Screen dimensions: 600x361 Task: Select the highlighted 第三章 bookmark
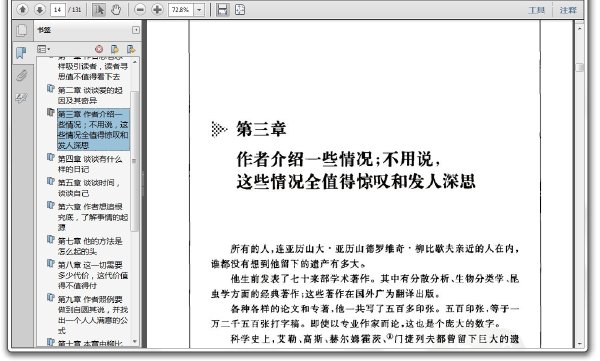tap(93, 130)
